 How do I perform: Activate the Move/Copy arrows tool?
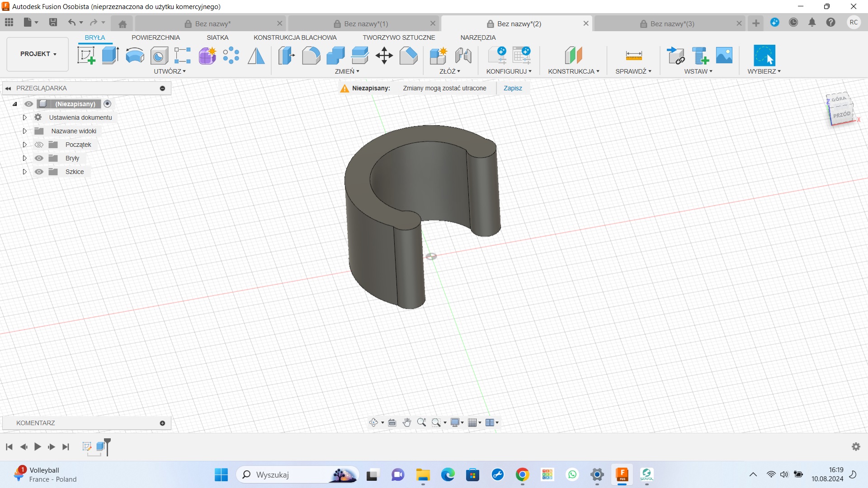click(x=384, y=56)
